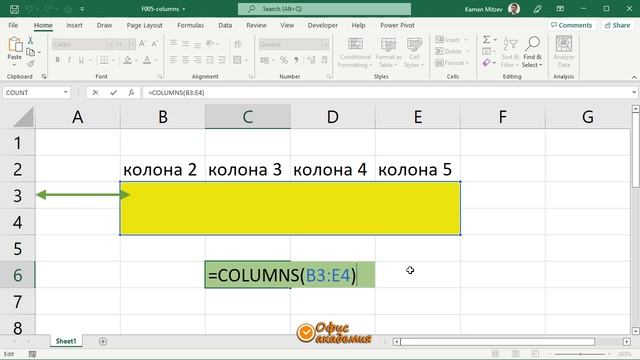
Task: Click the Select All corner triangle
Action: [x=24, y=117]
